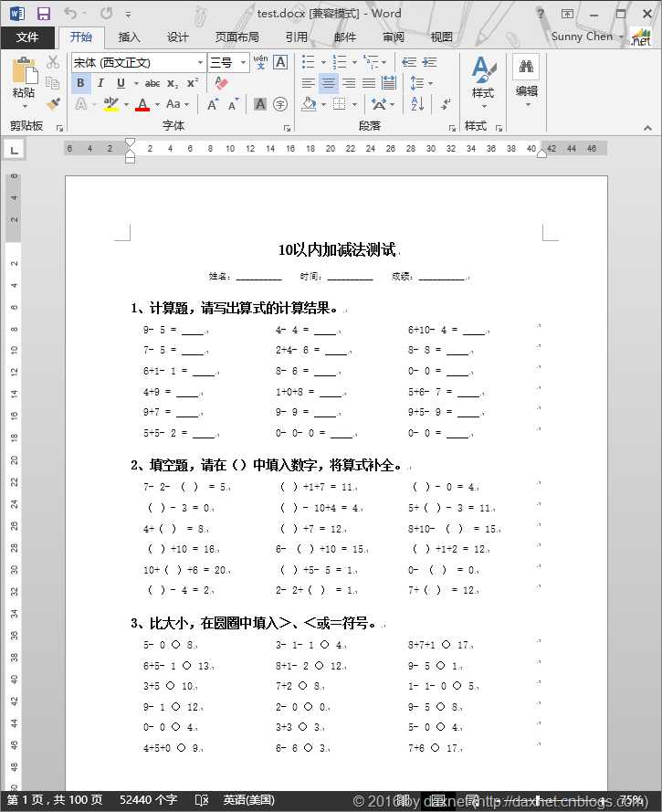The width and height of the screenshot is (662, 812).
Task: Clear all formatting with eraser icon
Action: pyautogui.click(x=221, y=83)
